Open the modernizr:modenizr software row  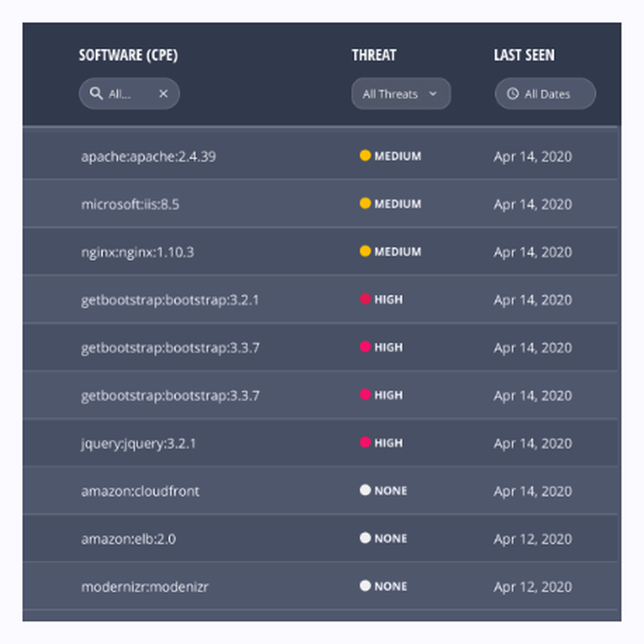coord(144,587)
